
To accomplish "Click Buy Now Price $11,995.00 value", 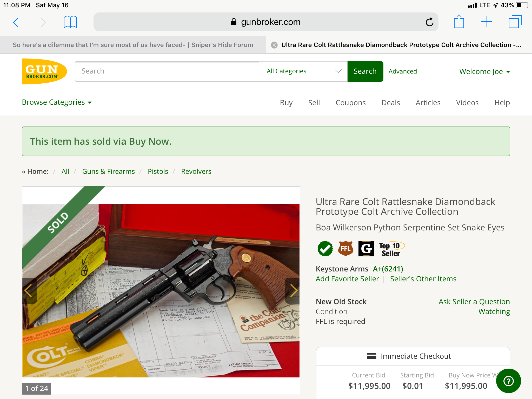I will point(466,386).
